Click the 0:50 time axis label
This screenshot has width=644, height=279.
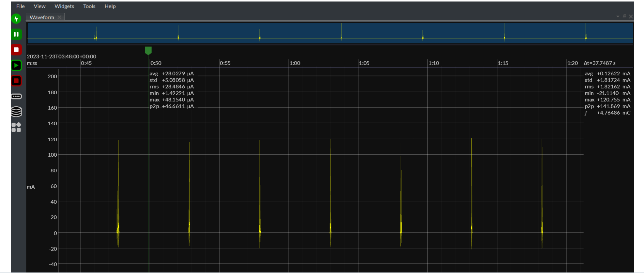point(156,63)
